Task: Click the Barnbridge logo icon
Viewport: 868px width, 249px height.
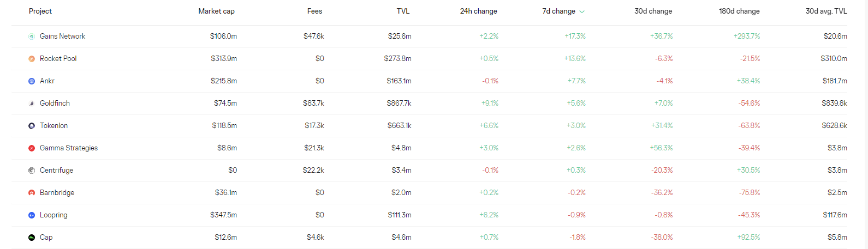Action: click(32, 193)
